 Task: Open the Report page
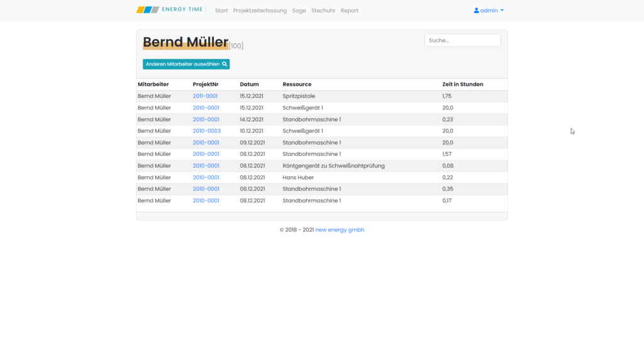click(x=350, y=11)
